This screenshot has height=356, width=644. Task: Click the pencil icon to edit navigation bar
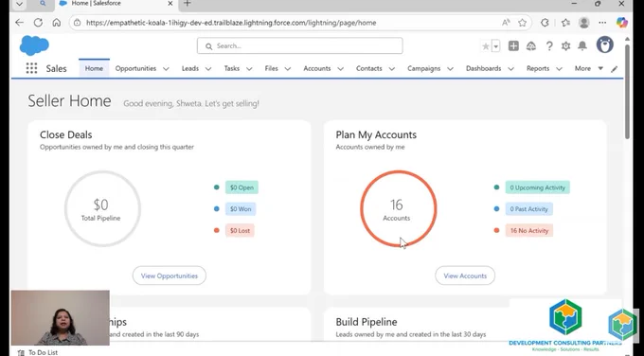tap(614, 69)
